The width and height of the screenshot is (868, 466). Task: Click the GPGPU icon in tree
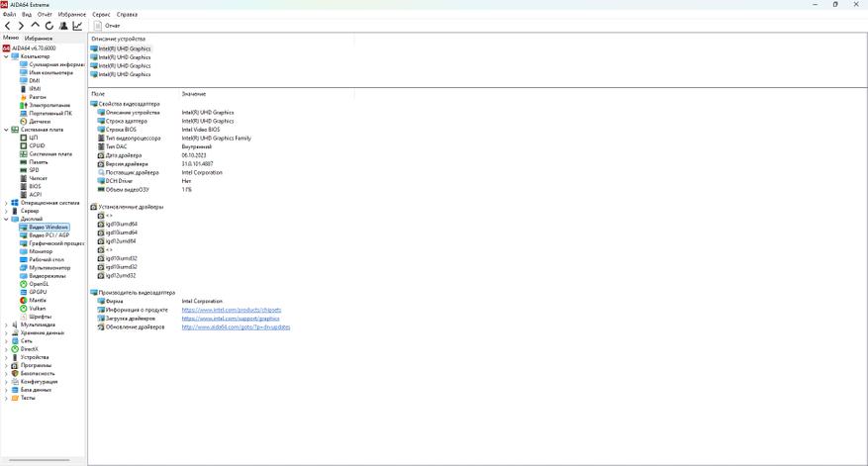(x=23, y=292)
